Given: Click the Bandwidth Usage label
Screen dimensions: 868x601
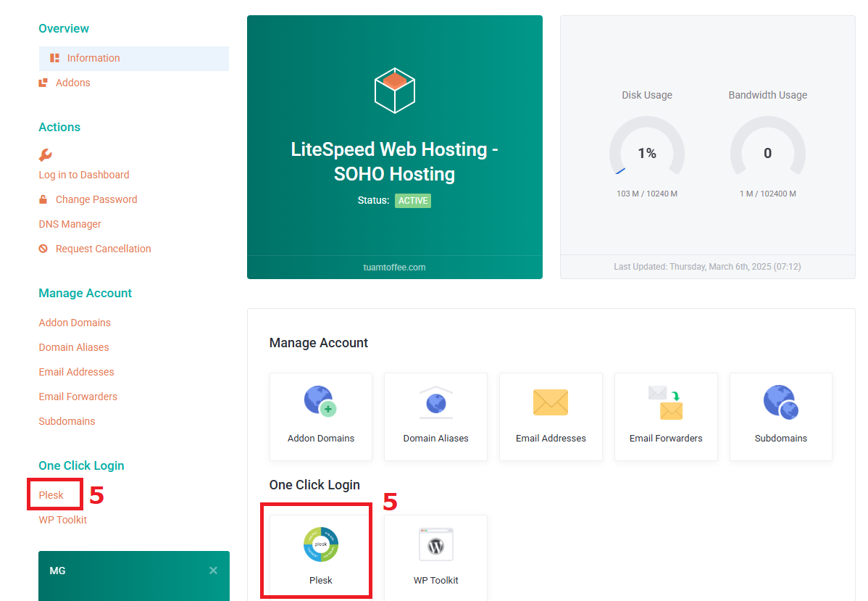Looking at the screenshot, I should click(768, 95).
